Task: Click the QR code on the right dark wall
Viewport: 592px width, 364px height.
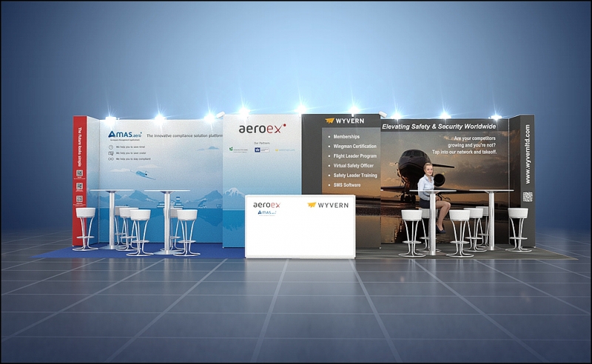Action: (x=528, y=197)
